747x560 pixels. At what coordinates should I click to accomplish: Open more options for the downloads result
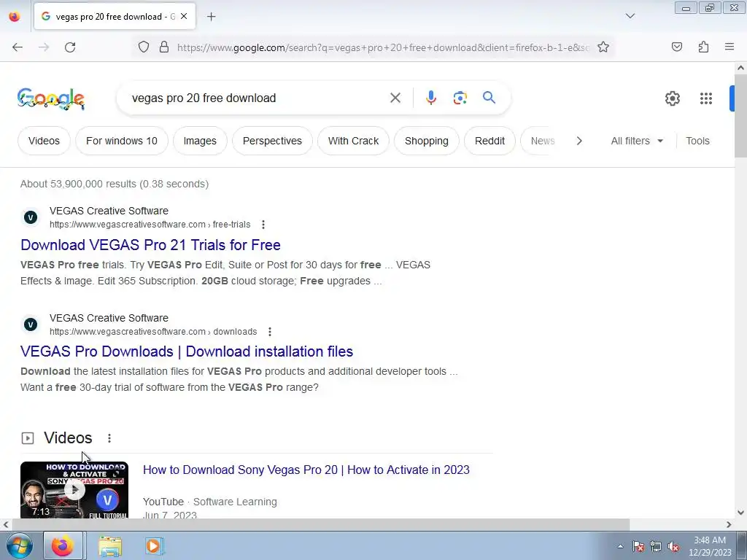(270, 332)
